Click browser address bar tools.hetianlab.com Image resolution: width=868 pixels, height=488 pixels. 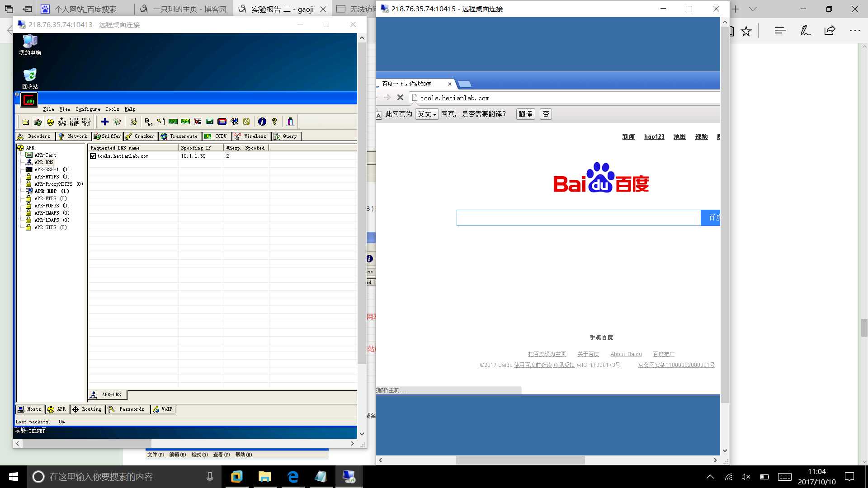[x=565, y=98]
